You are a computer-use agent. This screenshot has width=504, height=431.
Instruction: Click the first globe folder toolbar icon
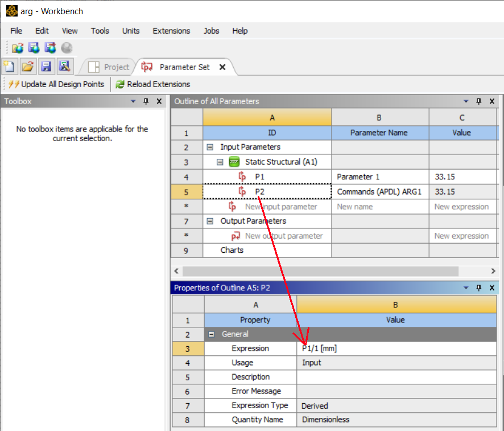pos(17,48)
